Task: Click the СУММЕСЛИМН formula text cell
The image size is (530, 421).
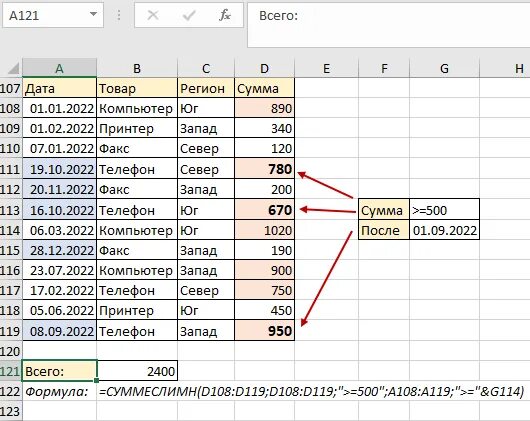Action: (311, 391)
